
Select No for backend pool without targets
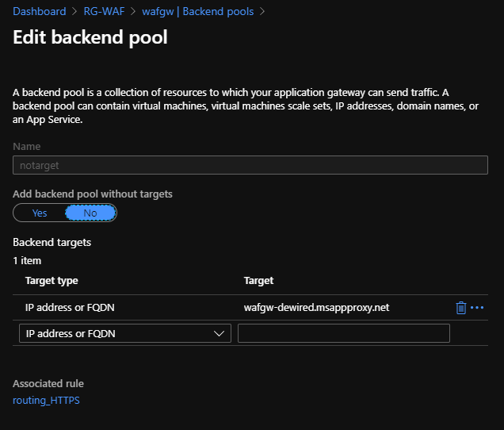coord(90,213)
